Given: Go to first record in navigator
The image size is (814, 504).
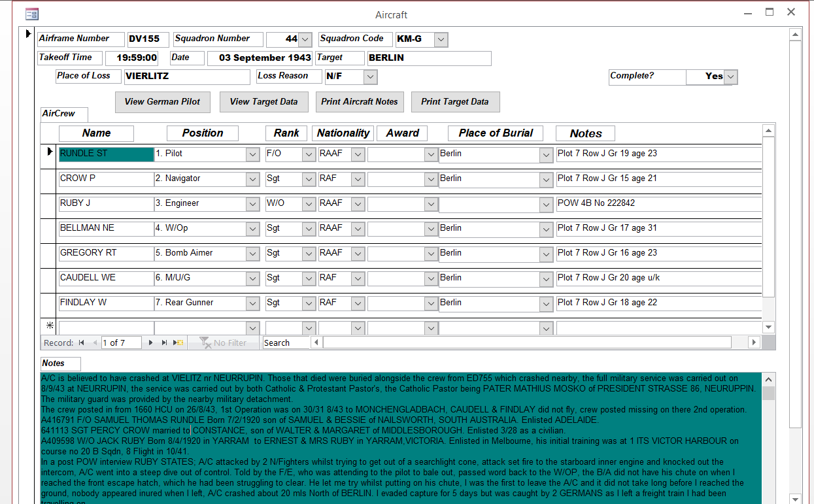Looking at the screenshot, I should [82, 343].
